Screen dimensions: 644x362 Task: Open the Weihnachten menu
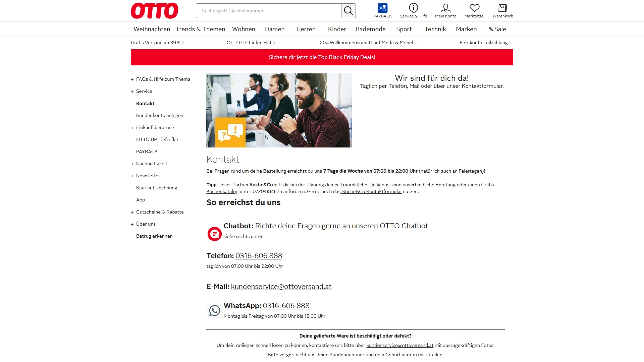[152, 29]
